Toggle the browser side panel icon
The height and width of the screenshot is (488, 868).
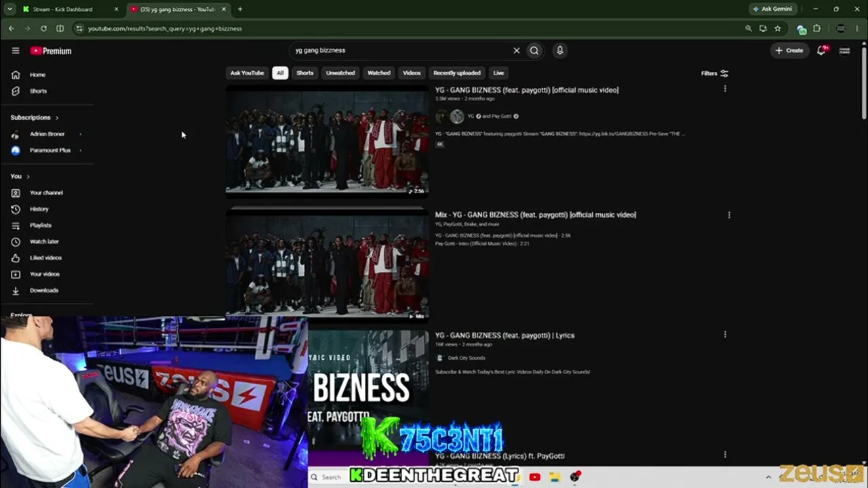60,28
